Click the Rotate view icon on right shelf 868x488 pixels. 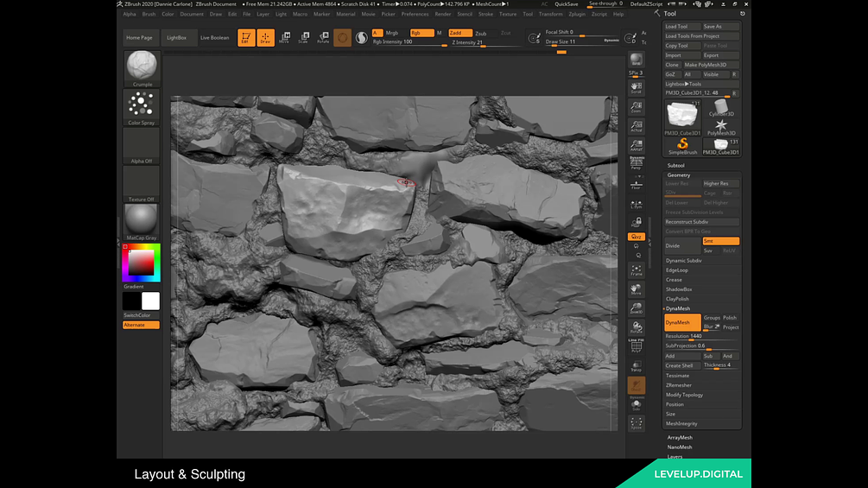[x=636, y=327]
